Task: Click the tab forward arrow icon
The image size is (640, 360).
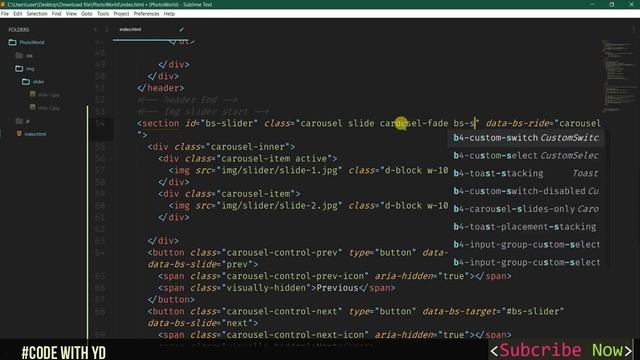Action: (x=107, y=29)
